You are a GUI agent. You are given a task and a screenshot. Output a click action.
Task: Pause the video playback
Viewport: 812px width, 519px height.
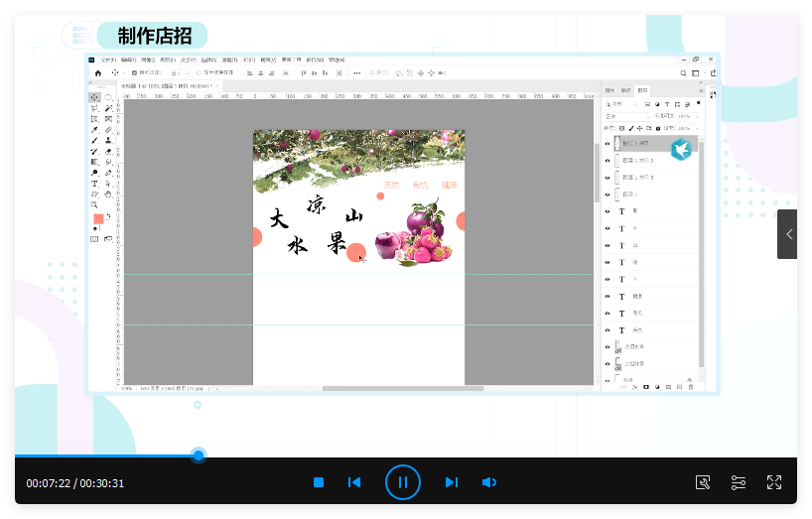tap(402, 482)
